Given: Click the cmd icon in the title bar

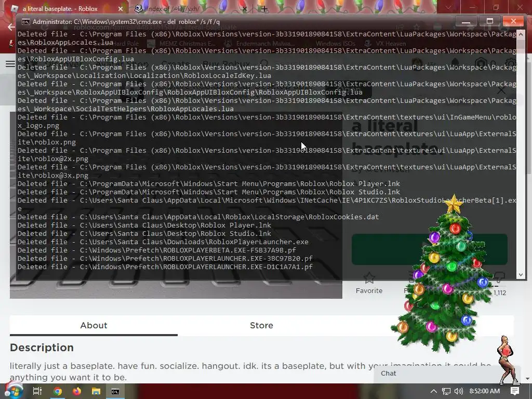Looking at the screenshot, I should coord(26,22).
